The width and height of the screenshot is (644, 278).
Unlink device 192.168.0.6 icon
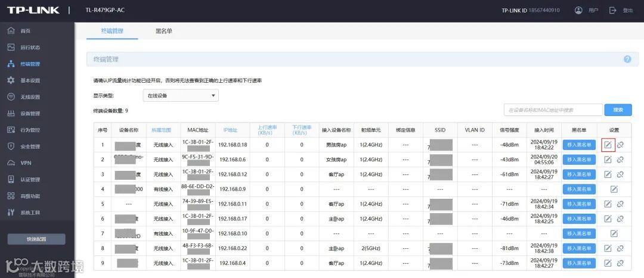pos(620,160)
